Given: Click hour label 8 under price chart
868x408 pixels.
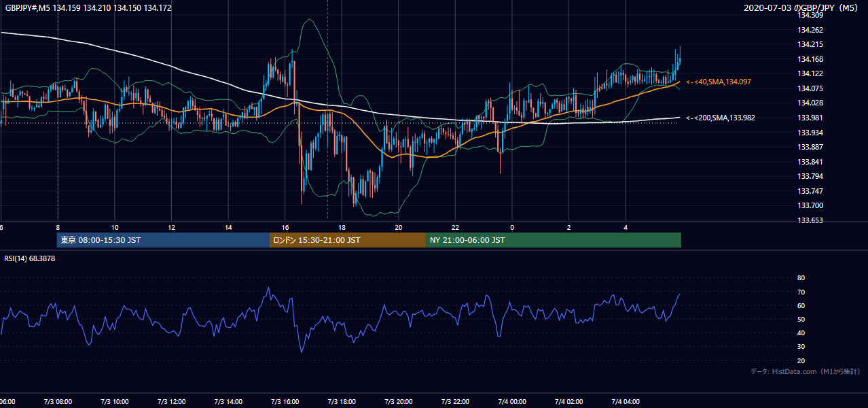Looking at the screenshot, I should (58, 227).
